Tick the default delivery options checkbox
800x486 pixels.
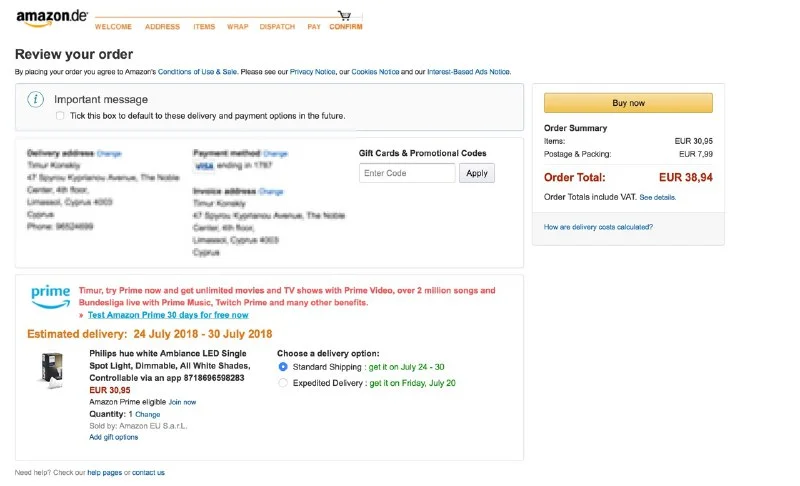point(60,116)
